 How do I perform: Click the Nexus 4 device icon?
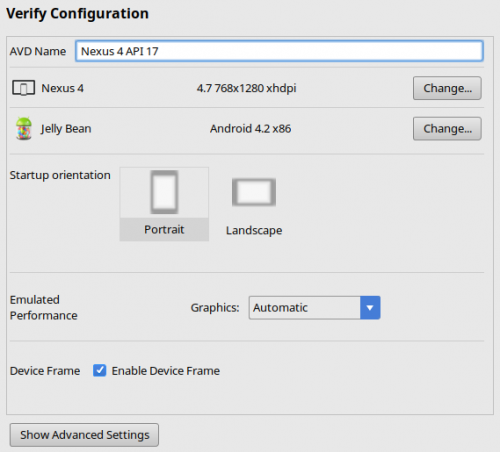point(23,88)
